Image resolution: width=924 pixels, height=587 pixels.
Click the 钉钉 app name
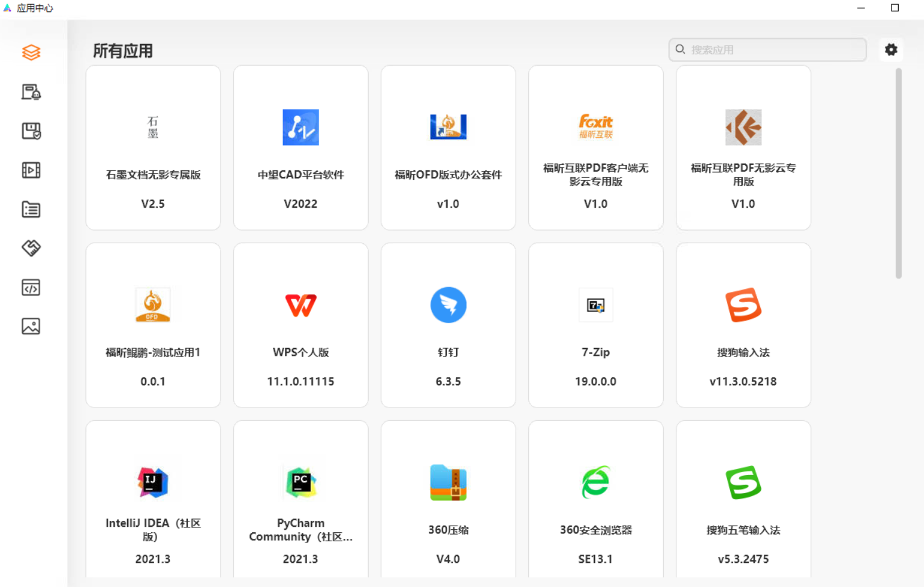(448, 352)
